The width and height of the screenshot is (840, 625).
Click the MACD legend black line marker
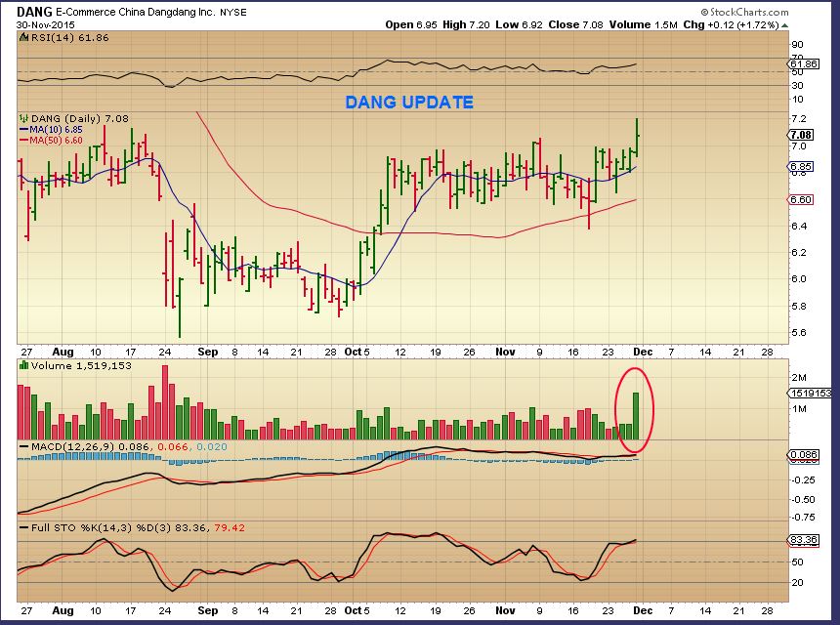click(24, 446)
